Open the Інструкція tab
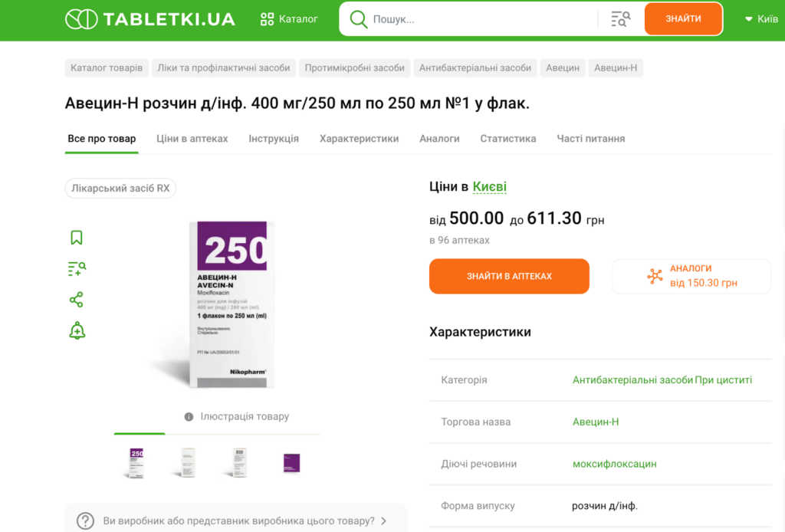The width and height of the screenshot is (785, 532). point(274,139)
